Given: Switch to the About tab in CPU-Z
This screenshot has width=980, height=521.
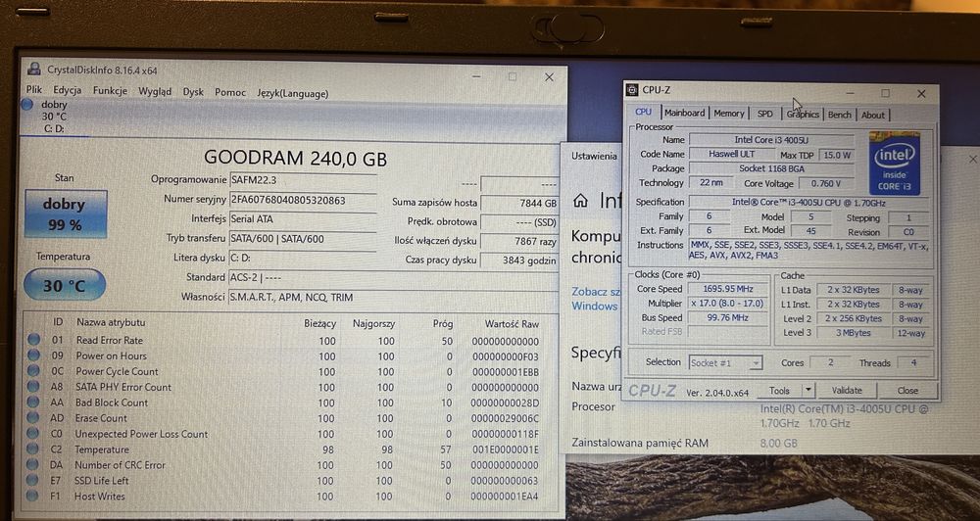Looking at the screenshot, I should click(x=872, y=115).
